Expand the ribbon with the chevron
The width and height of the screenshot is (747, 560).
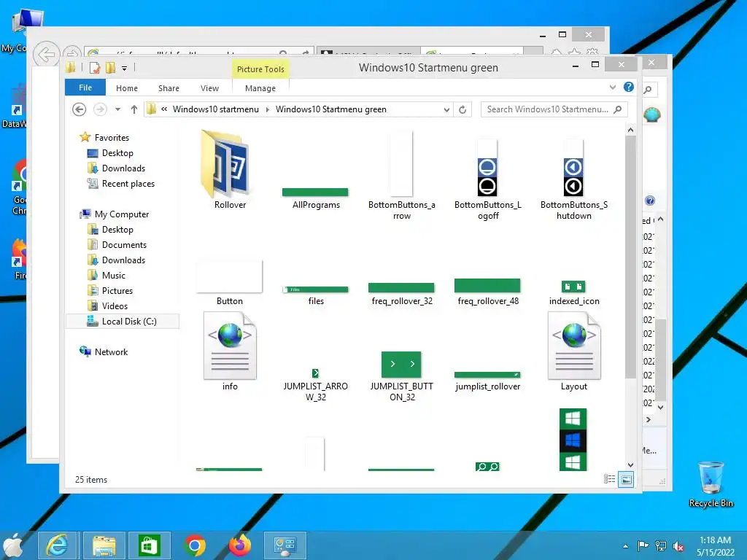point(613,87)
